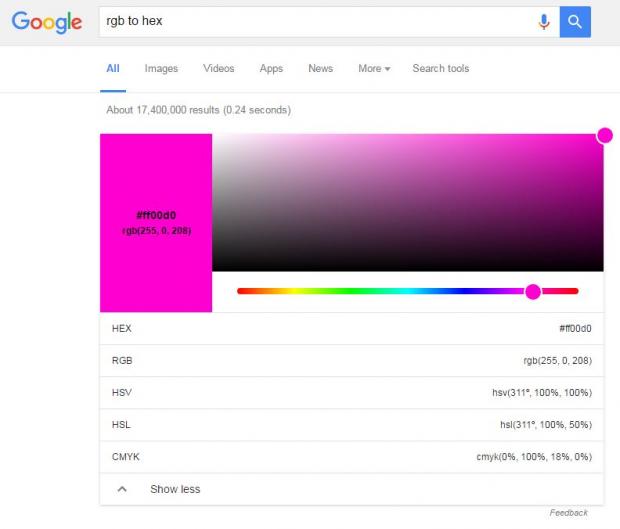Image resolution: width=620 pixels, height=529 pixels.
Task: Select the HEX value #ff00d0 field
Action: 575,328
